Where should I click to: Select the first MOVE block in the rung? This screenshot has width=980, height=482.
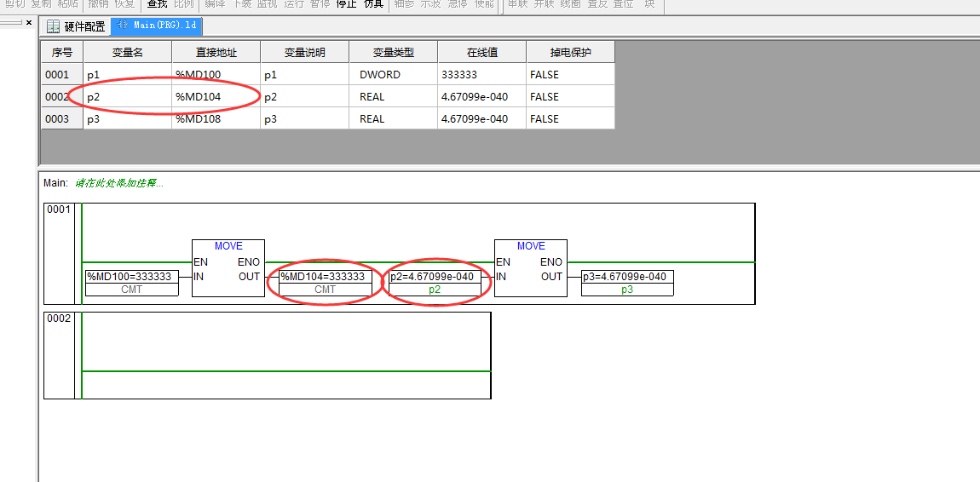(x=228, y=268)
